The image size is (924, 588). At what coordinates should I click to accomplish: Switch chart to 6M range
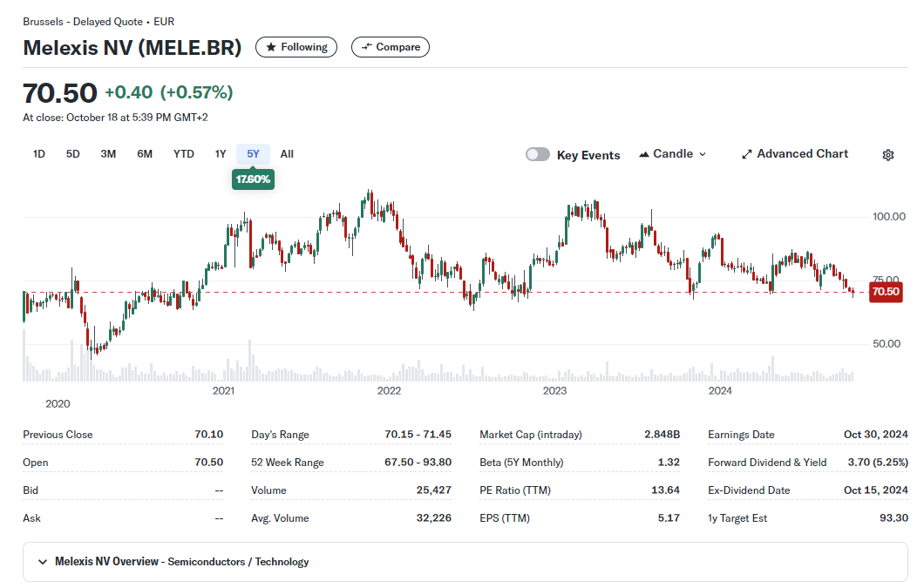(x=145, y=154)
